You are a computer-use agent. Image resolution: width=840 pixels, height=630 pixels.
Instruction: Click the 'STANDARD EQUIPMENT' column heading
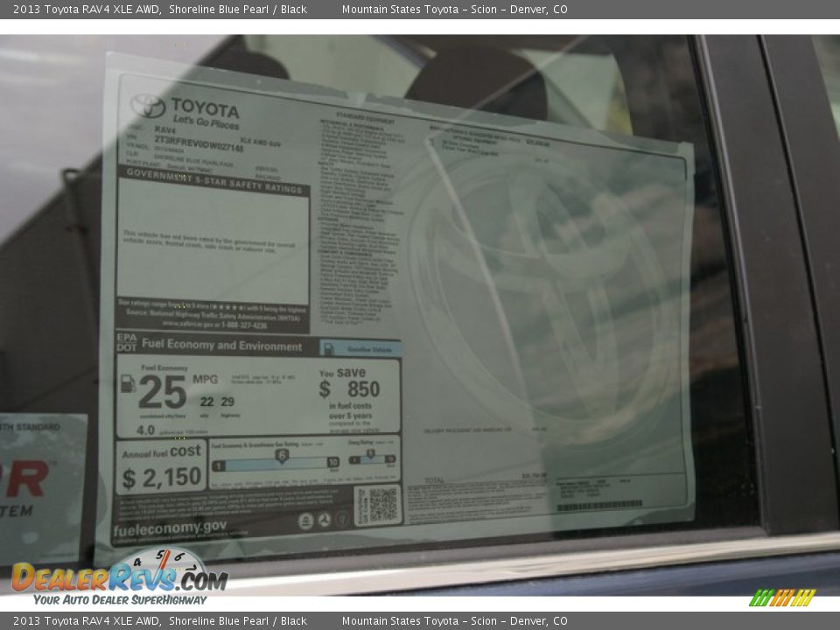point(366,118)
